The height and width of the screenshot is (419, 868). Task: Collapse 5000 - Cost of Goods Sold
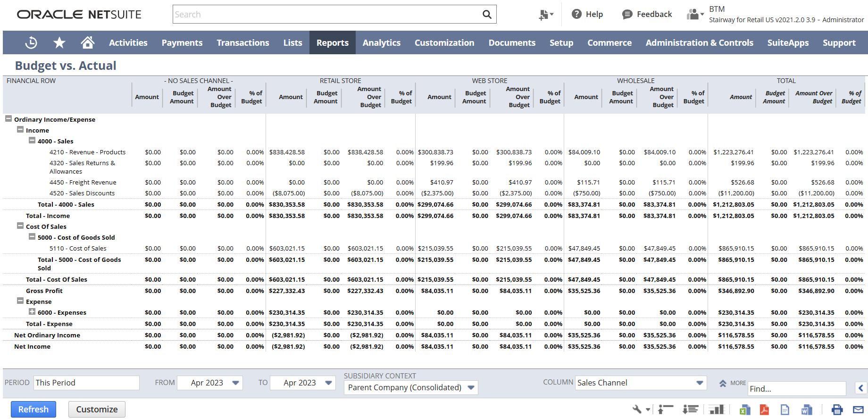[x=32, y=237]
